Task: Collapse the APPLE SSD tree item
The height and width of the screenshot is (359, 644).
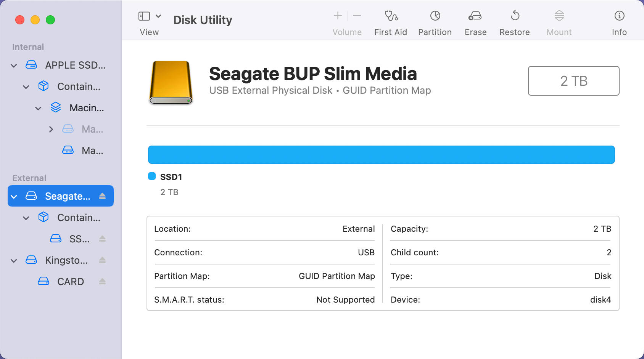Action: pyautogui.click(x=13, y=65)
